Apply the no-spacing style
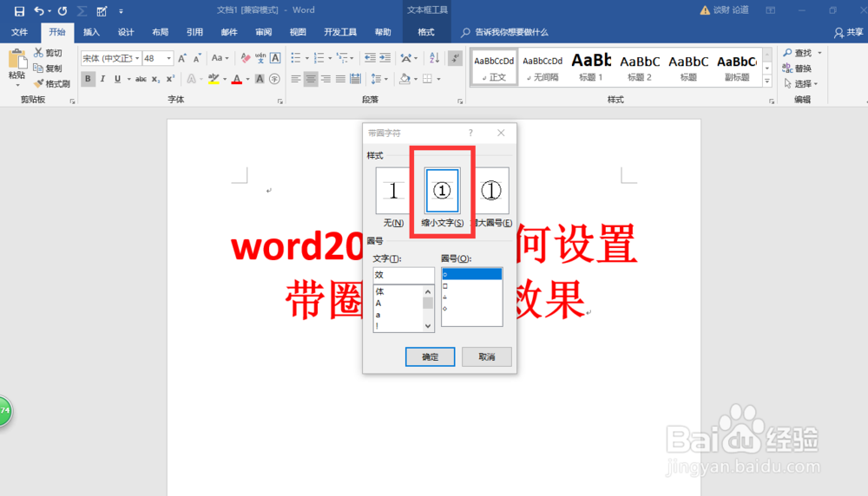 point(542,68)
